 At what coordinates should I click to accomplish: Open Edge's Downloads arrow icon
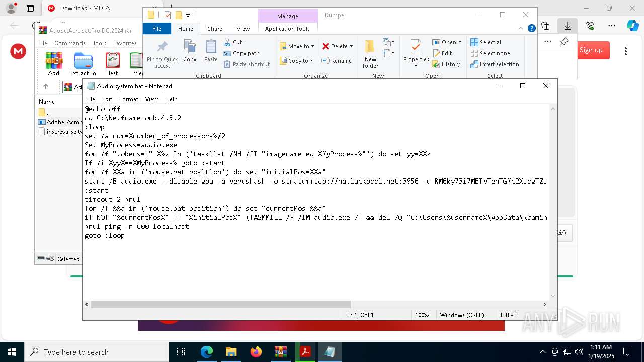click(x=568, y=26)
